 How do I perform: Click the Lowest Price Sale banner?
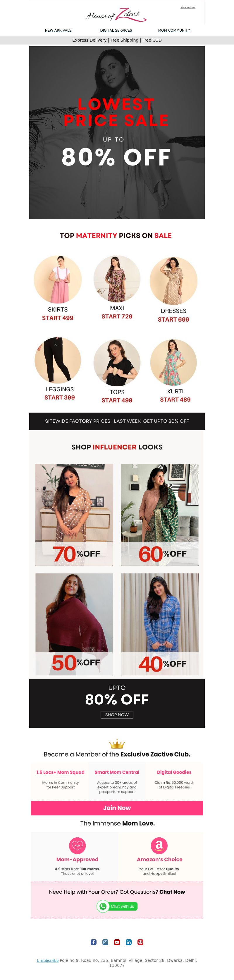[x=117, y=132]
